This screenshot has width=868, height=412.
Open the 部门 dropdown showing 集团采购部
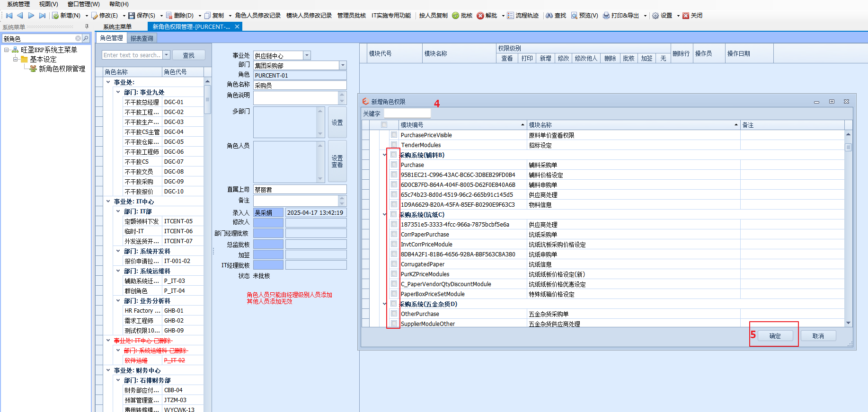pyautogui.click(x=343, y=65)
